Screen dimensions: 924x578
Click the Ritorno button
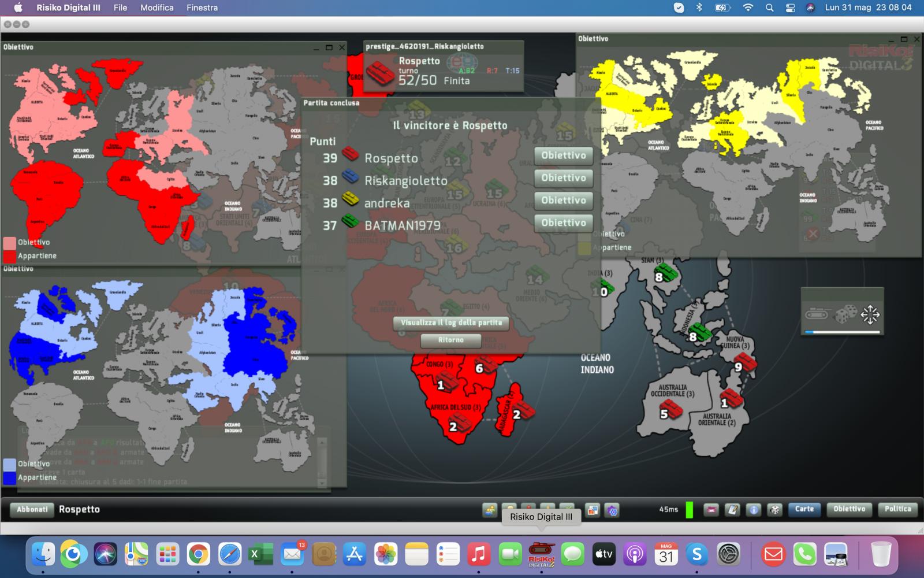(x=450, y=340)
